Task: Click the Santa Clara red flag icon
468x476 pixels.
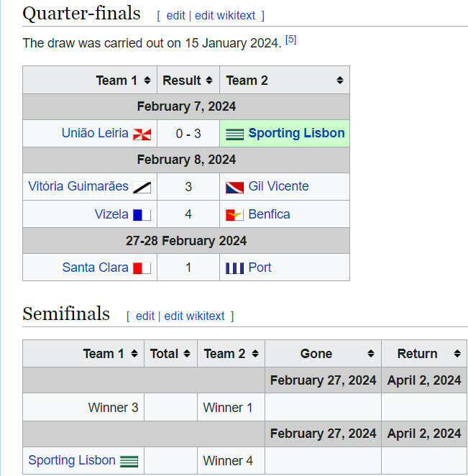Action: tap(142, 267)
